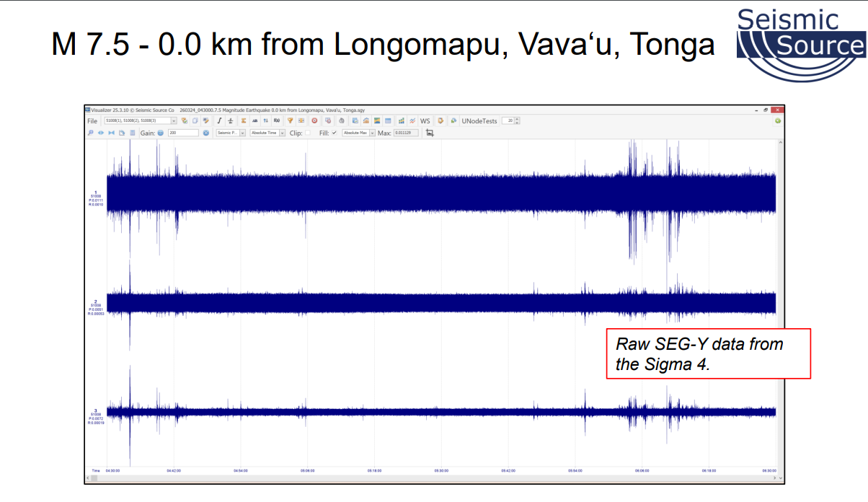Click the UNodeTests number stepper showing 20
The image size is (868, 502).
coord(510,120)
